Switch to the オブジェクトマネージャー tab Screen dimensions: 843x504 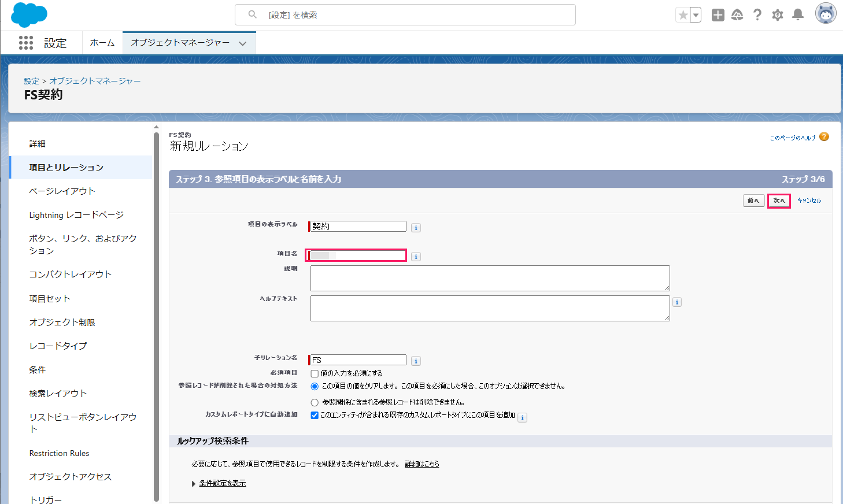click(180, 43)
